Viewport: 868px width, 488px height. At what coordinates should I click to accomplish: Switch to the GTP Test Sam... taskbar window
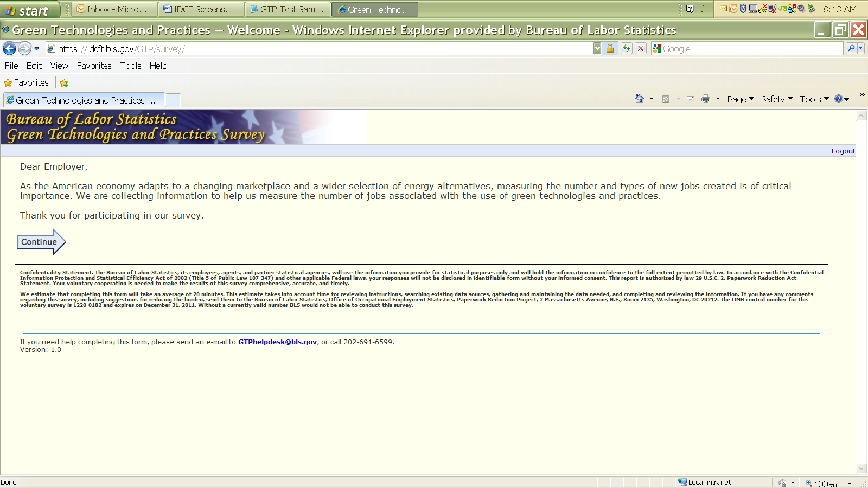pyautogui.click(x=288, y=9)
